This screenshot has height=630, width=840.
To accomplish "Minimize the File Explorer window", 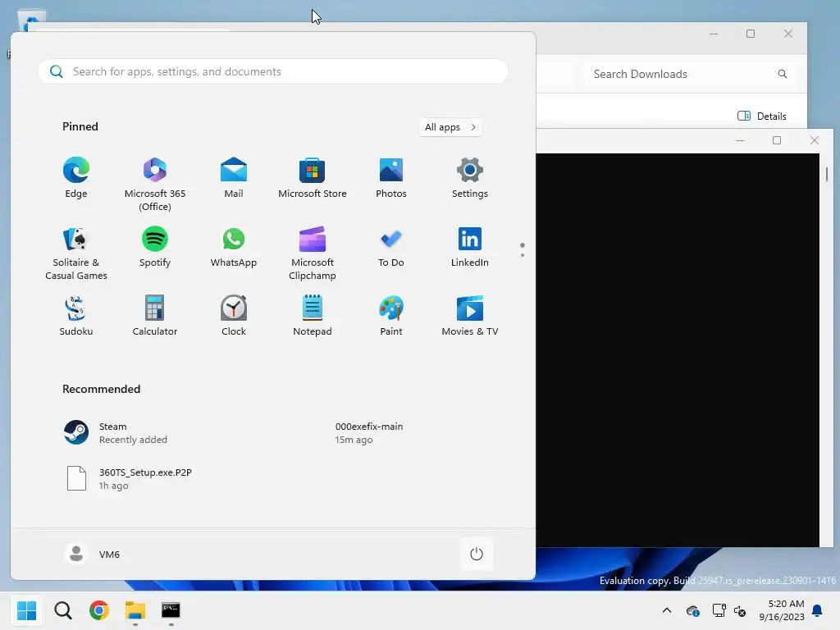I will (x=714, y=34).
